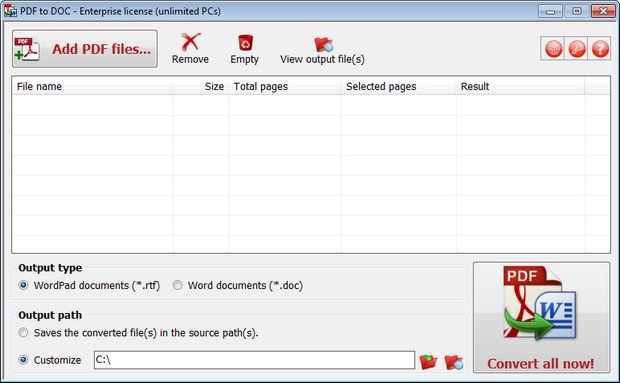
Task: Open the website globe icon
Action: pyautogui.click(x=553, y=49)
